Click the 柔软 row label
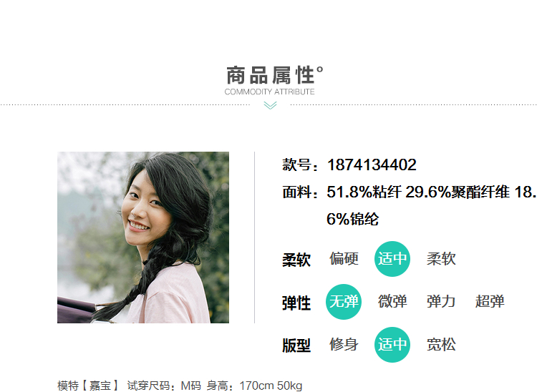The height and width of the screenshot is (392, 537). pyautogui.click(x=296, y=260)
